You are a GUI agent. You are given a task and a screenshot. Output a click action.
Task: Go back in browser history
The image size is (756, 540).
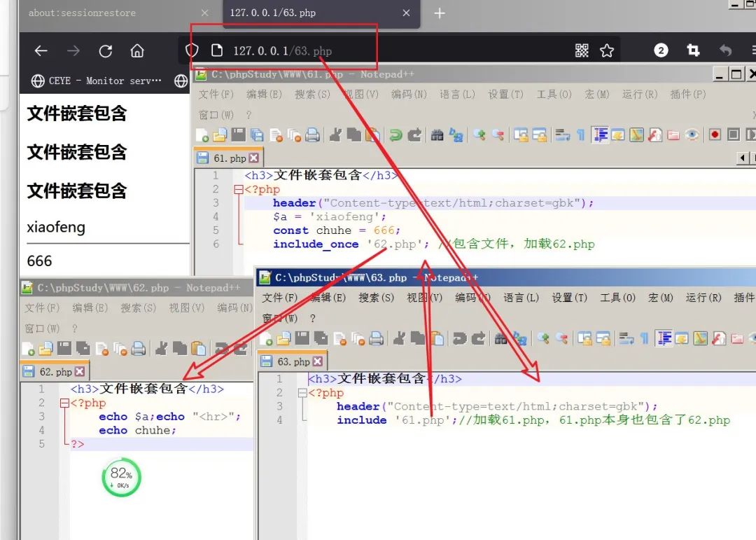coord(41,50)
